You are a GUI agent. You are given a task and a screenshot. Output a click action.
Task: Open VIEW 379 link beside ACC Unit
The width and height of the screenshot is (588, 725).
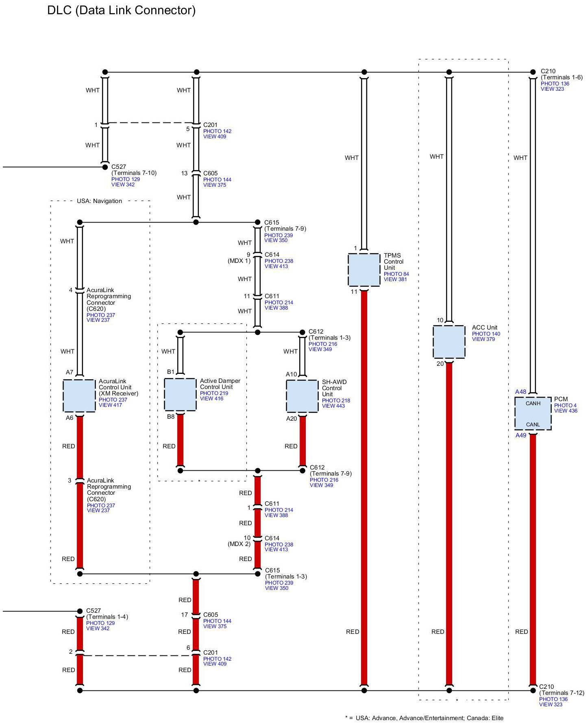click(483, 339)
